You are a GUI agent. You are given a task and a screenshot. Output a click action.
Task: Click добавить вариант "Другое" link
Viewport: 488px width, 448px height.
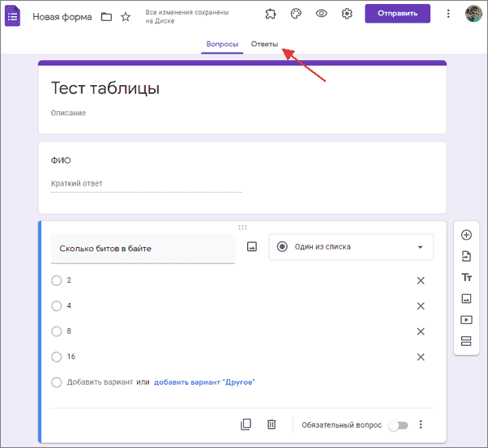point(204,382)
